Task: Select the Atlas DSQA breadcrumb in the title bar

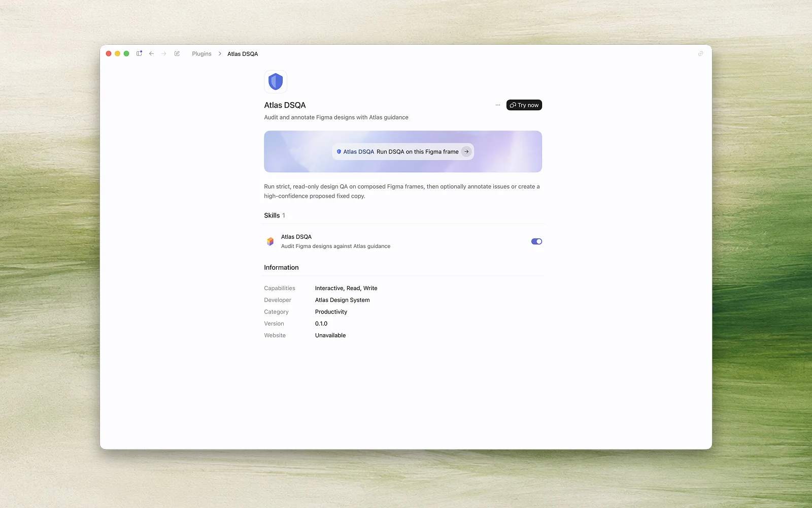Action: point(243,54)
